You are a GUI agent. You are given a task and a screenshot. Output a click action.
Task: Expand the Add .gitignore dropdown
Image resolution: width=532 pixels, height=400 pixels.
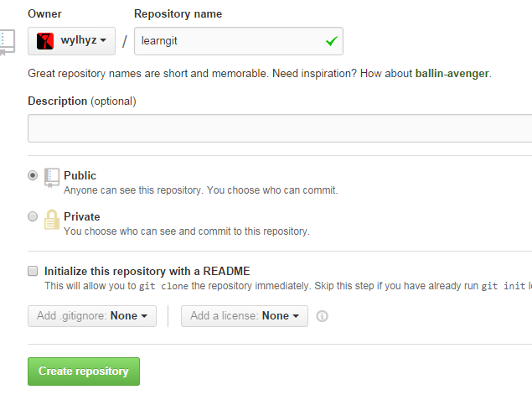(92, 316)
